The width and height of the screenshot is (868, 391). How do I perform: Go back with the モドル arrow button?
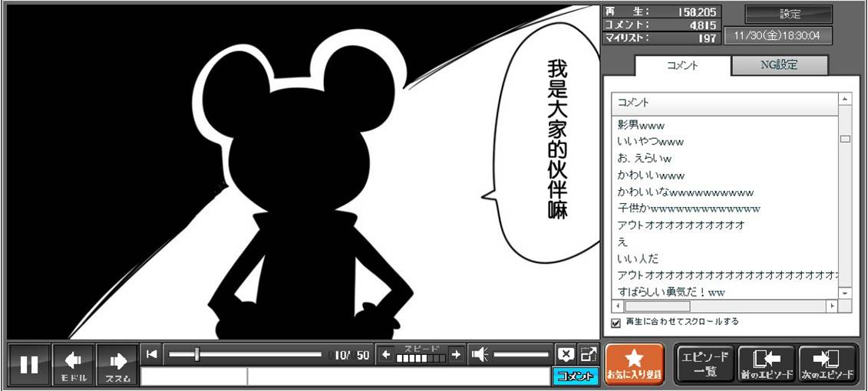pos(74,365)
